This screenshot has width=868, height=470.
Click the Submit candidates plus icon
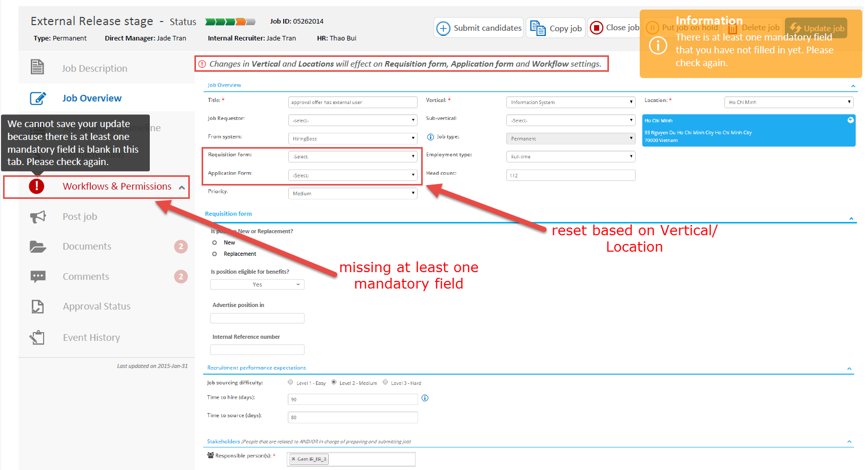[x=443, y=28]
